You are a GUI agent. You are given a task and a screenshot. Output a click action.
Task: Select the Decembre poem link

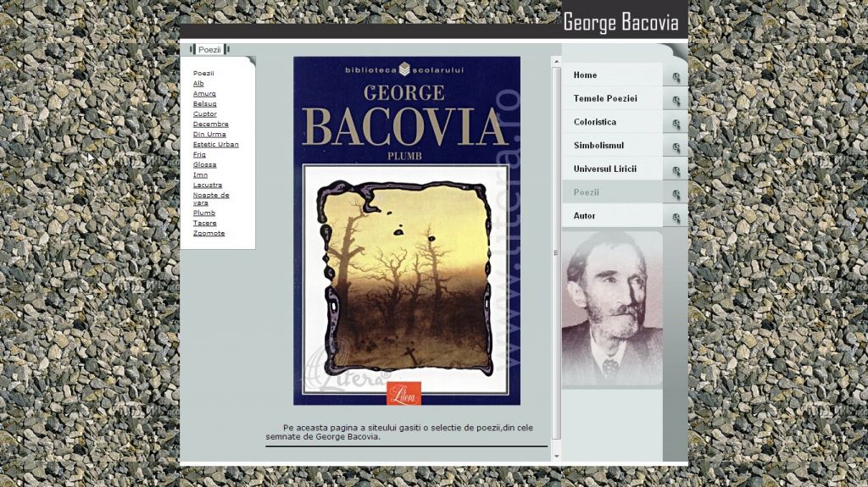pos(210,124)
